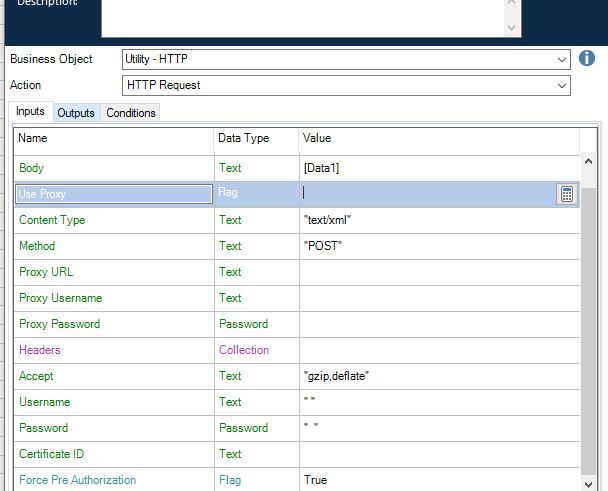Click the Description scroll down arrow

511,28
